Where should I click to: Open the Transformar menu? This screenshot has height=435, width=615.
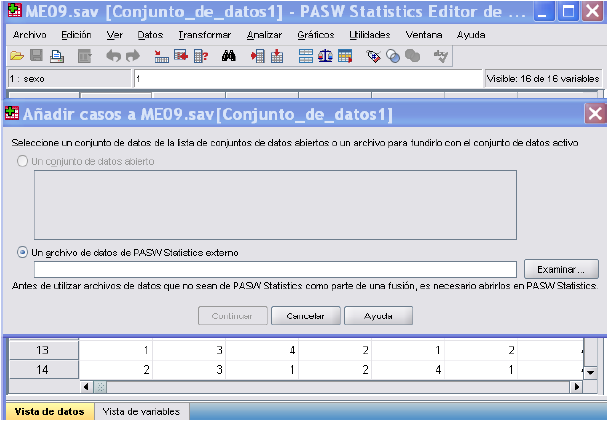[x=204, y=35]
